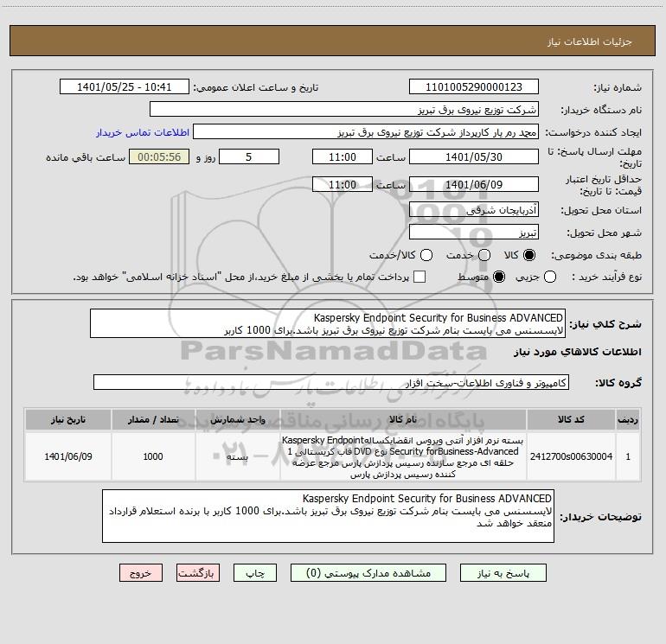Click quantity cell 1000 in table
The width and height of the screenshot is (666, 644).
coord(153,456)
